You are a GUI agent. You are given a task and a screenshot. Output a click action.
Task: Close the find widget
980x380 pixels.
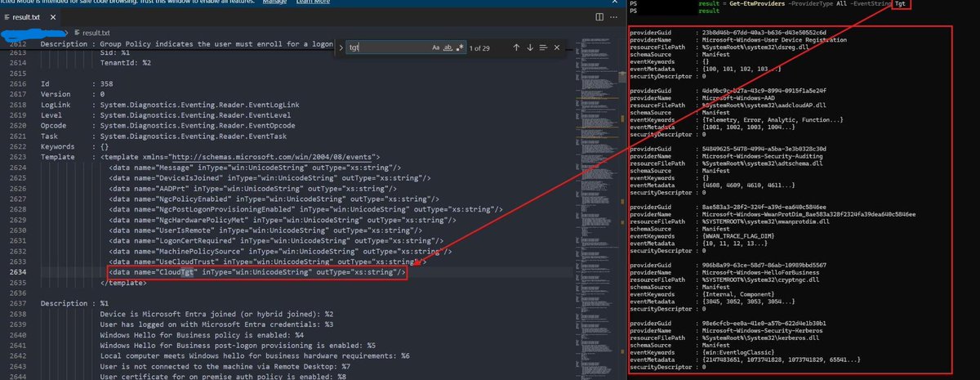coord(557,47)
